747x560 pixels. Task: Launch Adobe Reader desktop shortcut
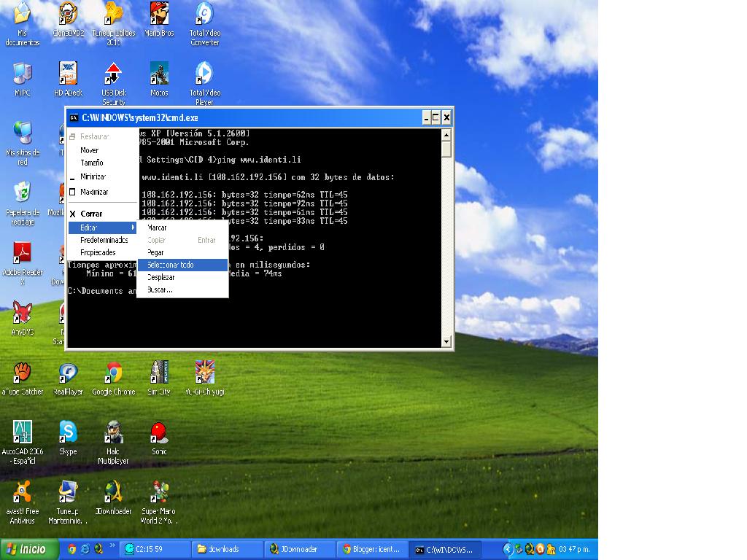click(x=23, y=264)
